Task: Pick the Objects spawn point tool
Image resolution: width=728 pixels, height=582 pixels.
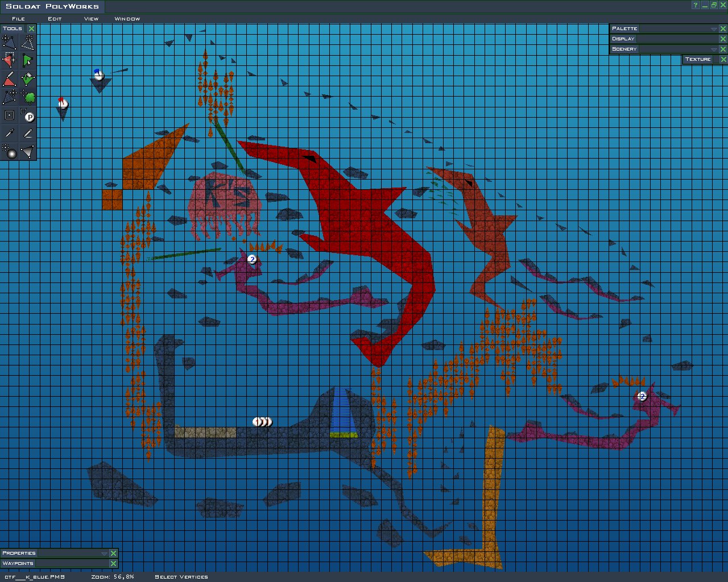Action: click(x=28, y=115)
